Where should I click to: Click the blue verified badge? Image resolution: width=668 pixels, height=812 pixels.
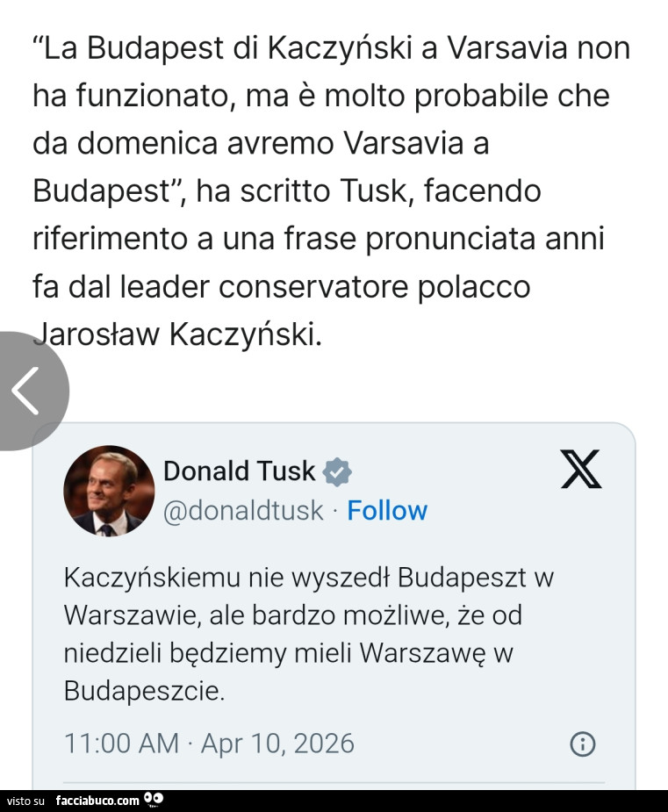[x=337, y=472]
